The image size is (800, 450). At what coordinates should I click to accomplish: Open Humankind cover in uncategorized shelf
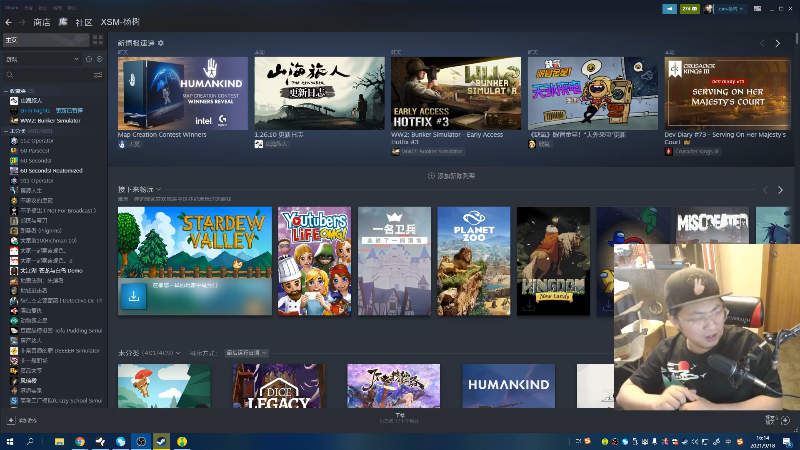point(509,386)
